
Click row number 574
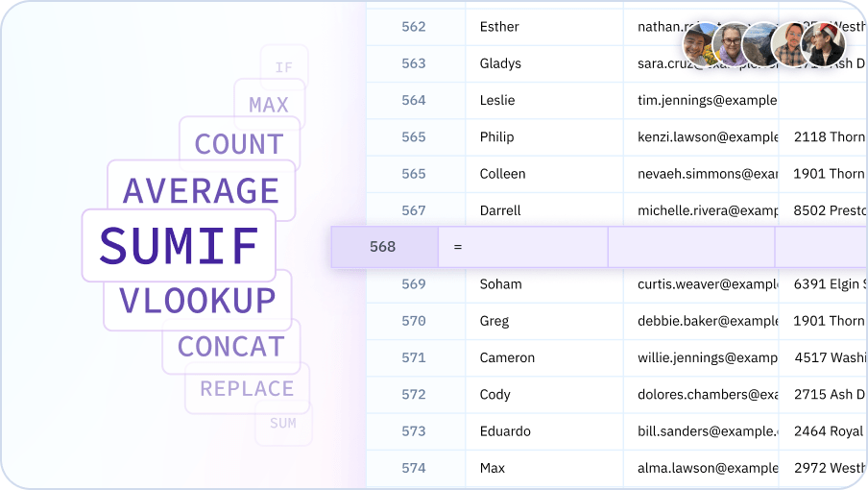pos(414,468)
